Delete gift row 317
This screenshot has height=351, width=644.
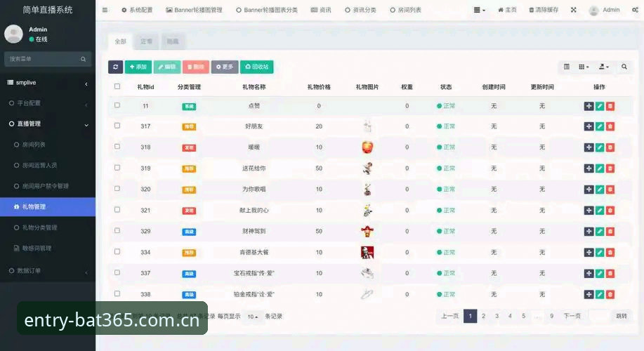point(610,126)
